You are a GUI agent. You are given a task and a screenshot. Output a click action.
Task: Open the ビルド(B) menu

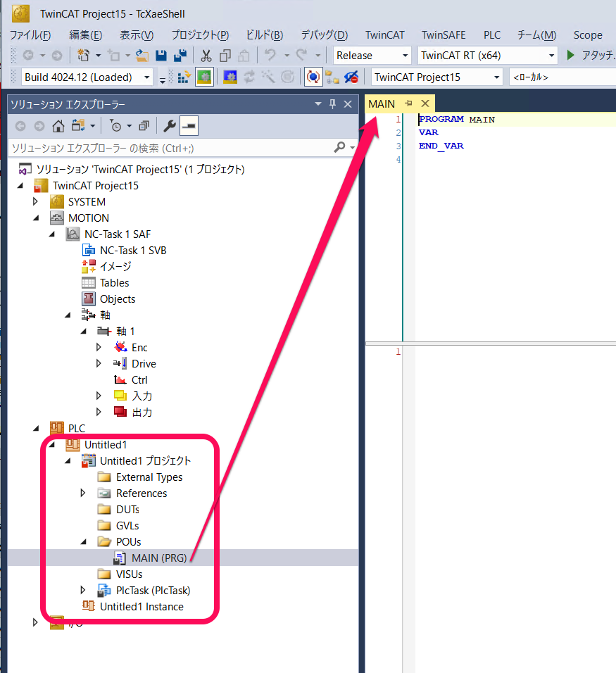tap(265, 34)
